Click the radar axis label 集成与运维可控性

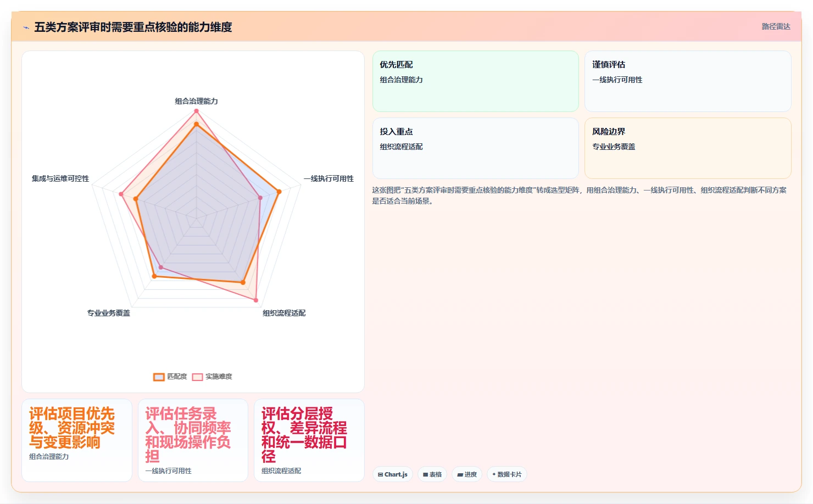(x=60, y=178)
